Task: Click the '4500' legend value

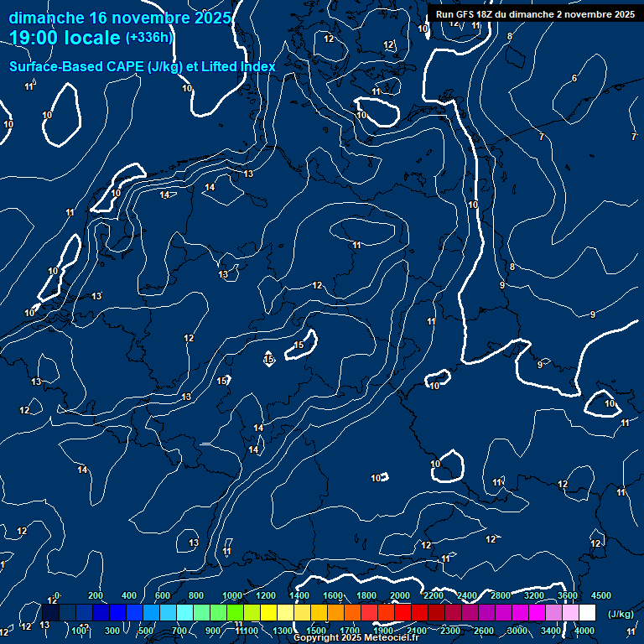Action: point(601,595)
